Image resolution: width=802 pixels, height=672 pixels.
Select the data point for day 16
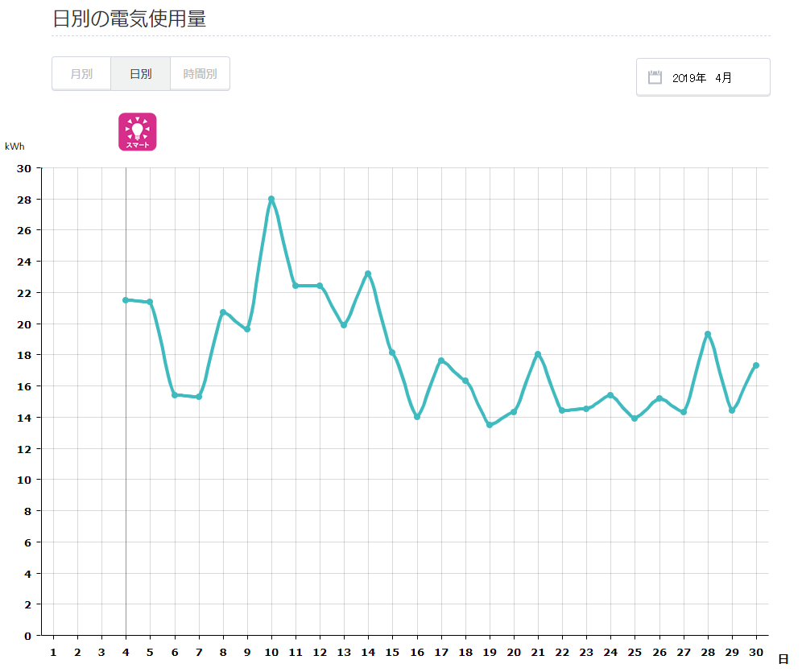click(x=417, y=417)
